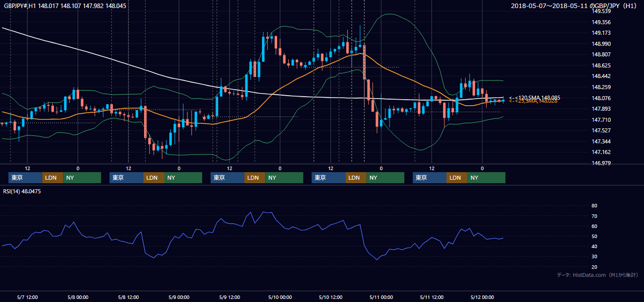
Task: Select the 5/8 00:00 date label
Action: coord(78,297)
